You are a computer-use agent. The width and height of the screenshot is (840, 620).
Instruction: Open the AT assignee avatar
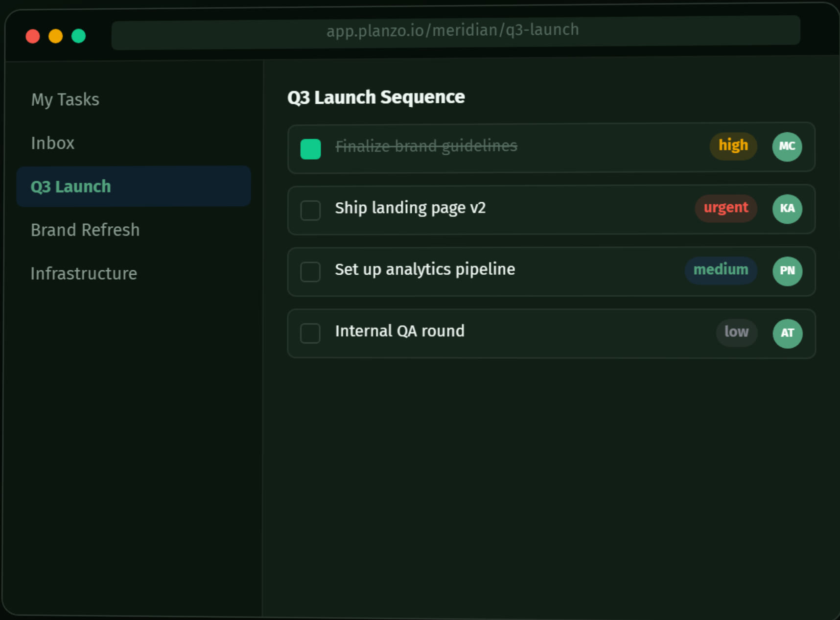pyautogui.click(x=787, y=334)
